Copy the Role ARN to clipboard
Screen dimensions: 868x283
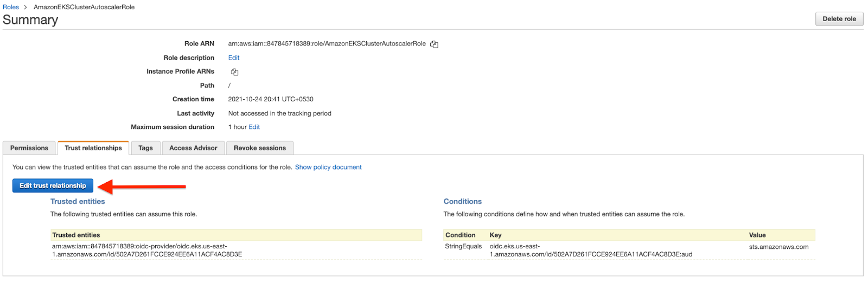(434, 44)
